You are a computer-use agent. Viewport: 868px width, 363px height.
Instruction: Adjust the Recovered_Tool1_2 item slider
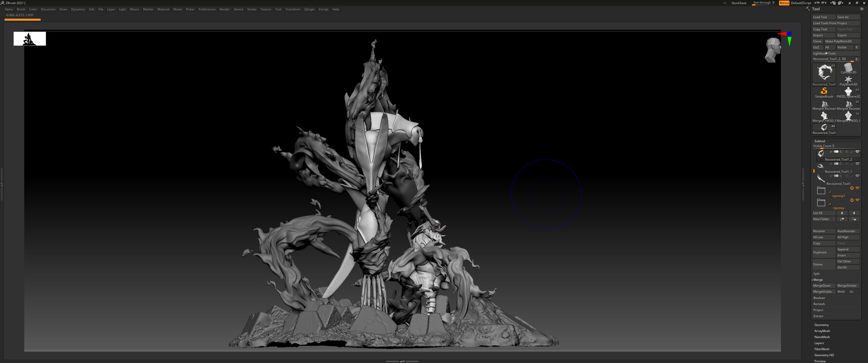pos(833,59)
